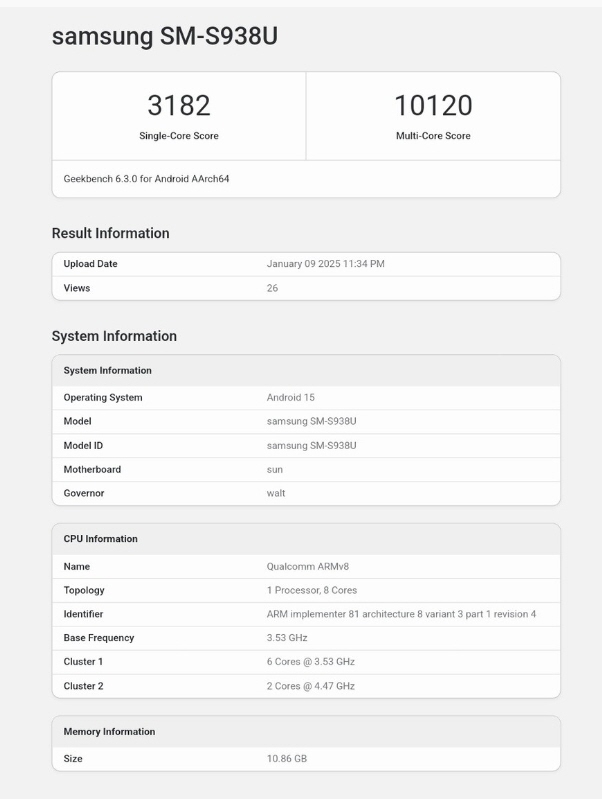This screenshot has width=602, height=799.
Task: Select samsung SM-S938U value in Model ID row
Action: tap(311, 445)
